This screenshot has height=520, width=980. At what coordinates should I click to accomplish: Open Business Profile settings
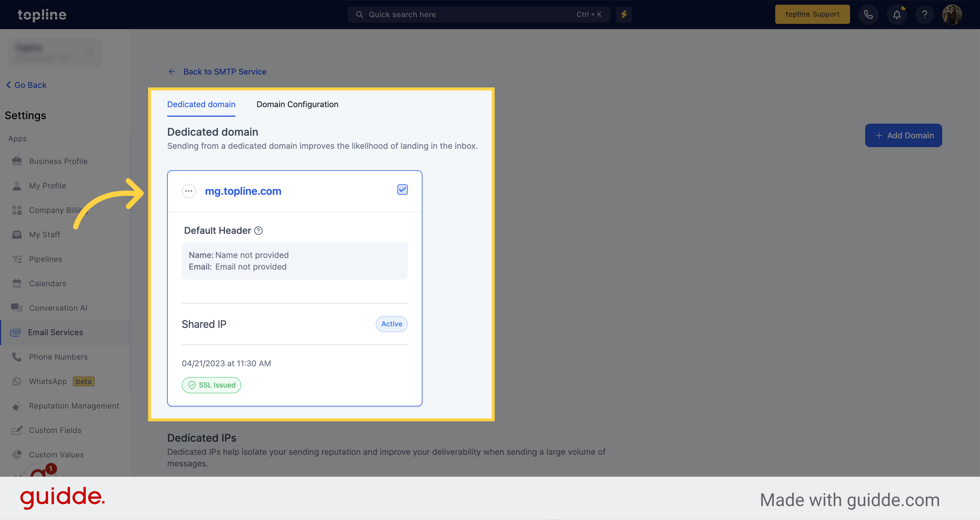(58, 162)
